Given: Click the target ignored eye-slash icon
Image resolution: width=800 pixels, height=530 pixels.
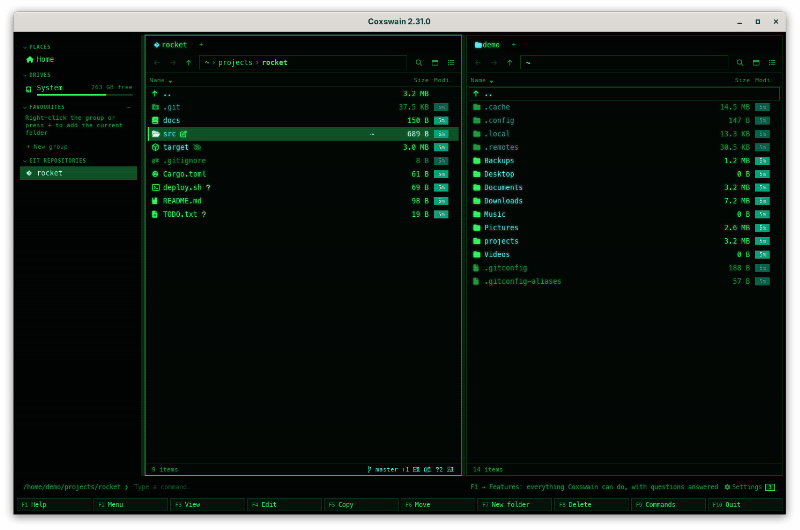Looking at the screenshot, I should tap(197, 147).
